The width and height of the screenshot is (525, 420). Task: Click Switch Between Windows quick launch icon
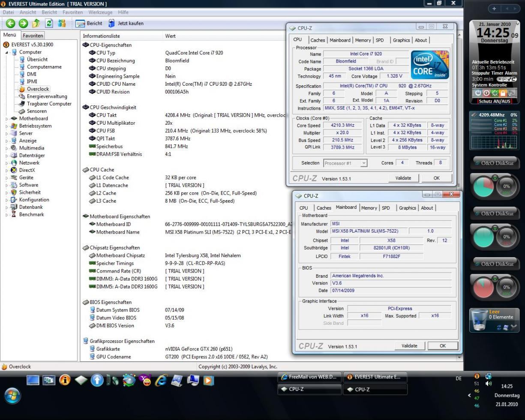49,380
